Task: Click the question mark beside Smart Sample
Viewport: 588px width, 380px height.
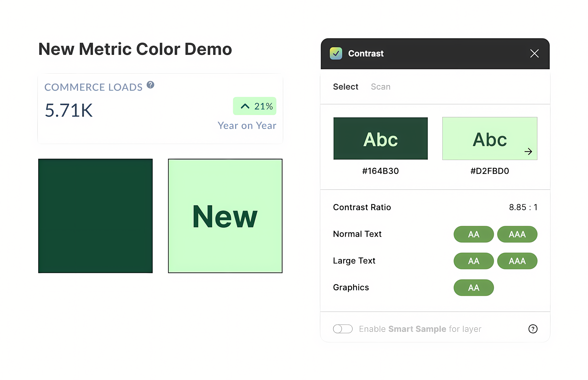Action: [x=533, y=329]
